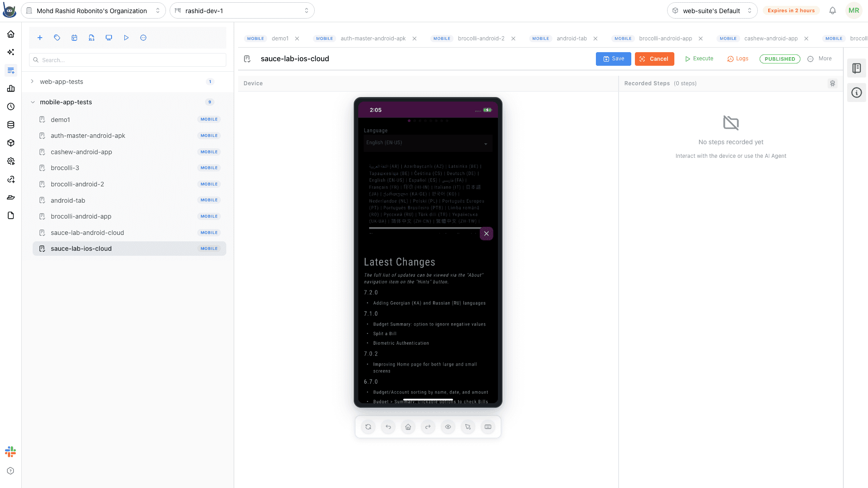Click the plus icon to add a test

(x=40, y=38)
